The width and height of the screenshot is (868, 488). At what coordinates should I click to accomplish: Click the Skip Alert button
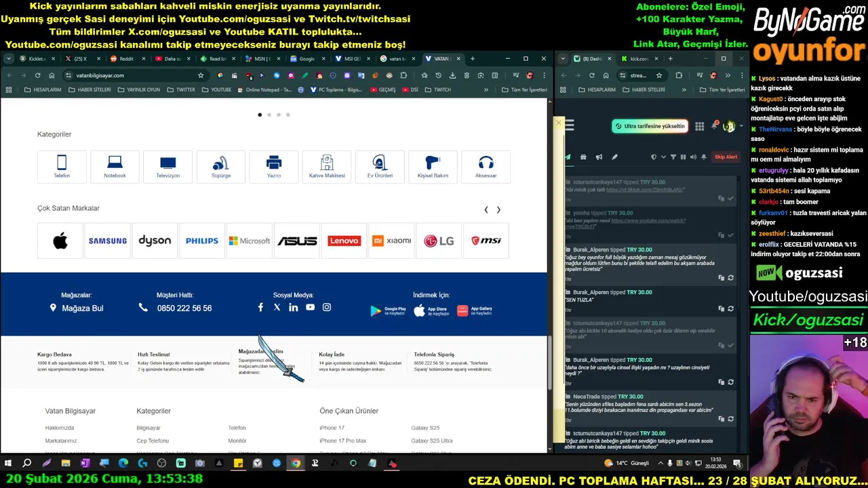(x=726, y=157)
